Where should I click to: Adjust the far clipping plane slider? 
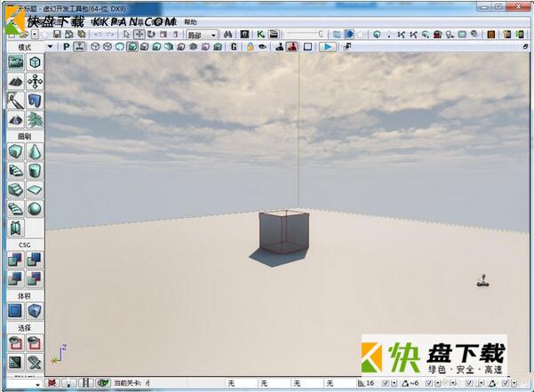305,35
